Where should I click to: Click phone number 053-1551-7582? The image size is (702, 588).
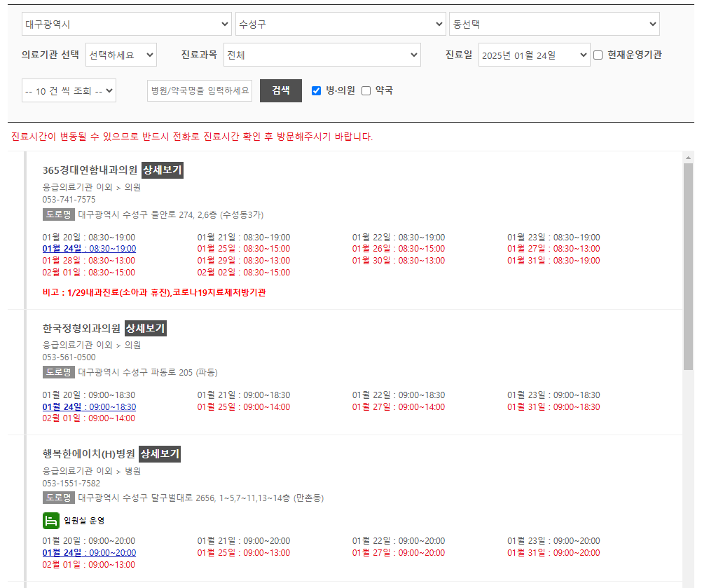(x=71, y=483)
